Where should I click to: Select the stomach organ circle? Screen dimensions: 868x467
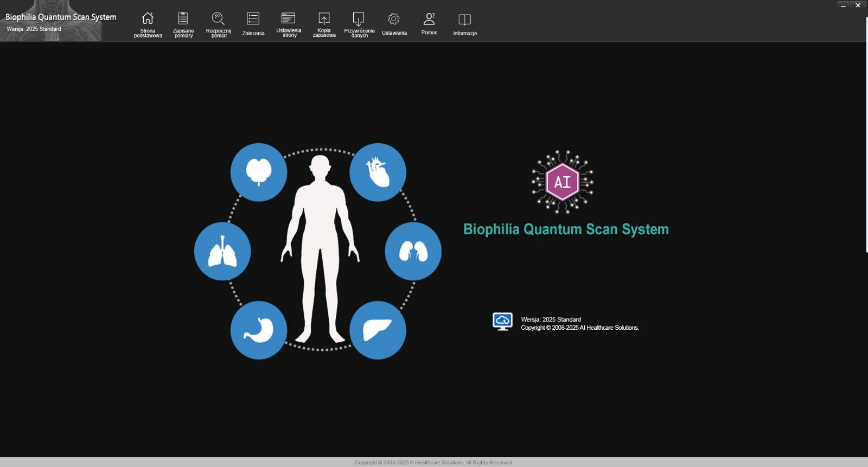(258, 330)
